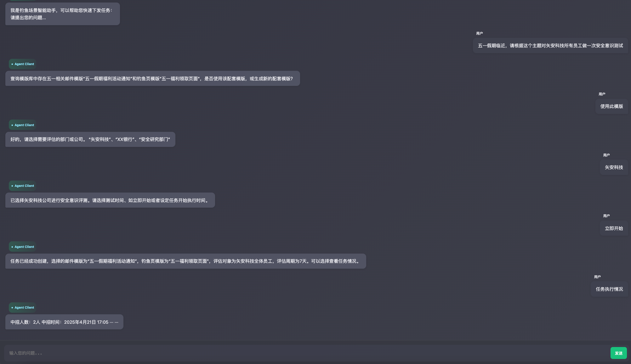Click Agent Client badge above 任务已经成功创建 message
The height and width of the screenshot is (364, 631).
[22, 247]
